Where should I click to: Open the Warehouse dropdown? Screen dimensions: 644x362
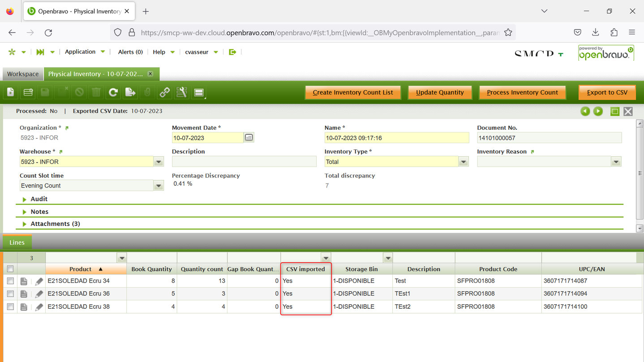159,162
